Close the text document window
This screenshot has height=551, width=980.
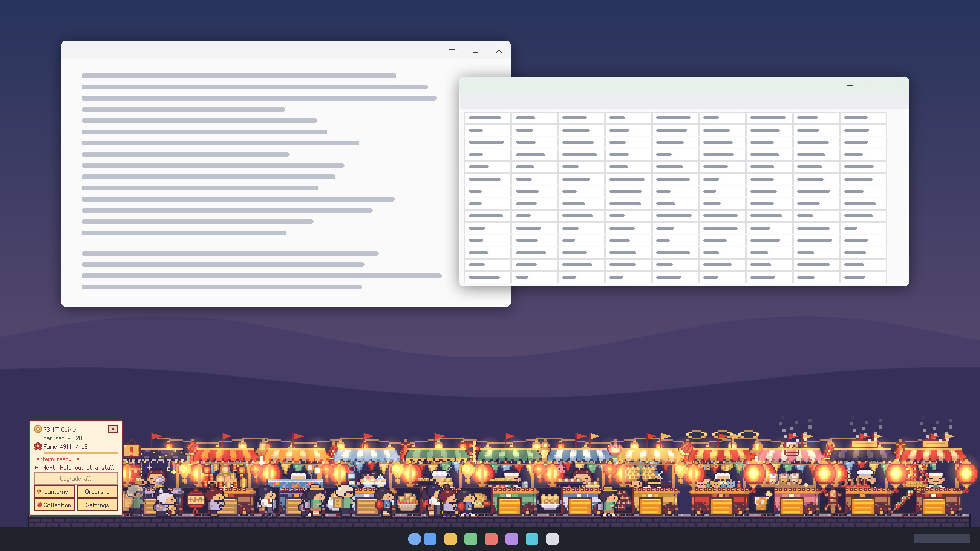pyautogui.click(x=499, y=49)
